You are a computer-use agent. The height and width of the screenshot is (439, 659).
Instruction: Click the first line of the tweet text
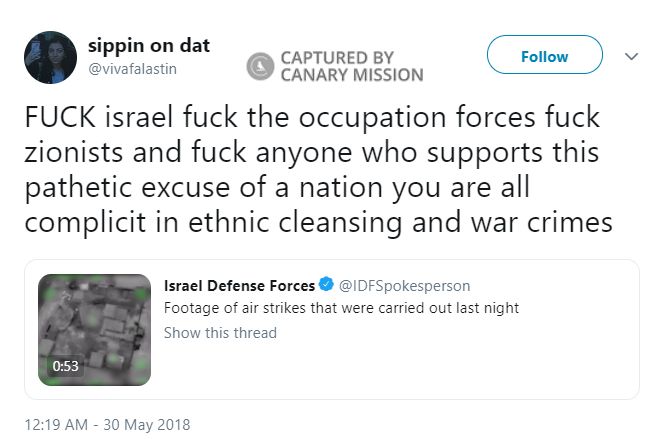pyautogui.click(x=312, y=117)
